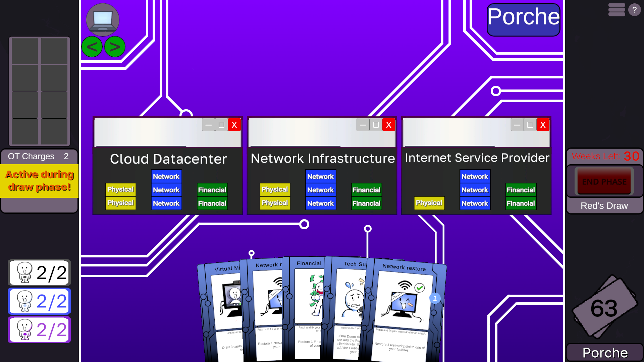The image size is (644, 362).
Task: Click the Porche player name button
Action: [x=523, y=19]
